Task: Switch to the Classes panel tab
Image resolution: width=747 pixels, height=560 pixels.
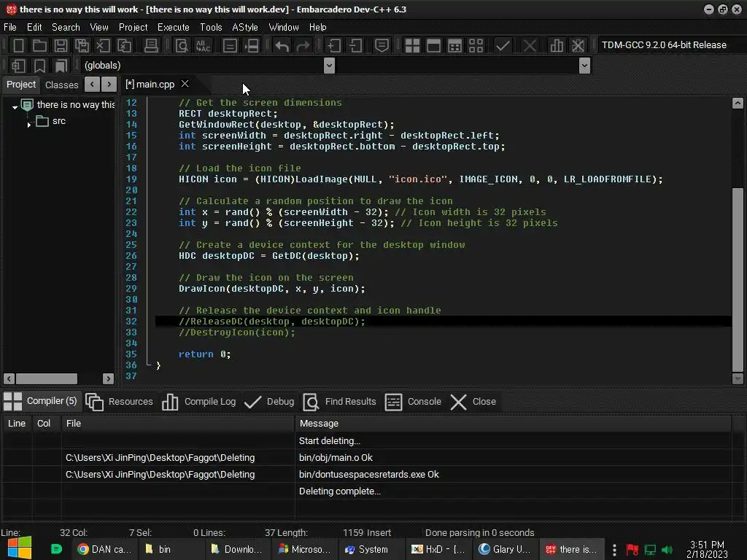Action: [62, 85]
